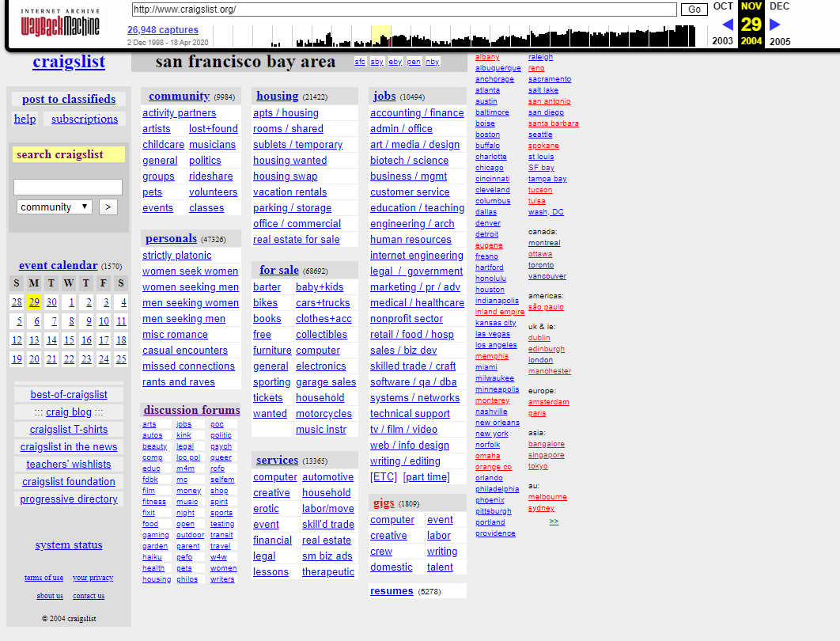Open apts / housing listings
Screen dimensions: 840x641
click(286, 112)
